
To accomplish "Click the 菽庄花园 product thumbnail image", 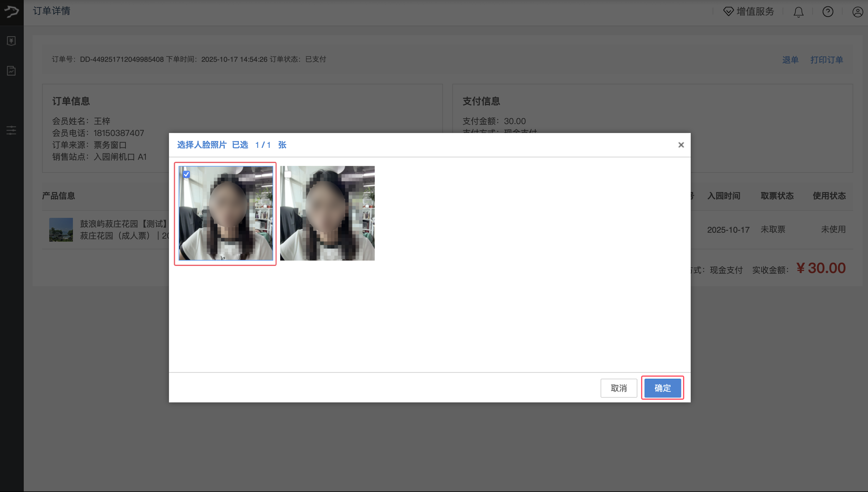I will 61,230.
